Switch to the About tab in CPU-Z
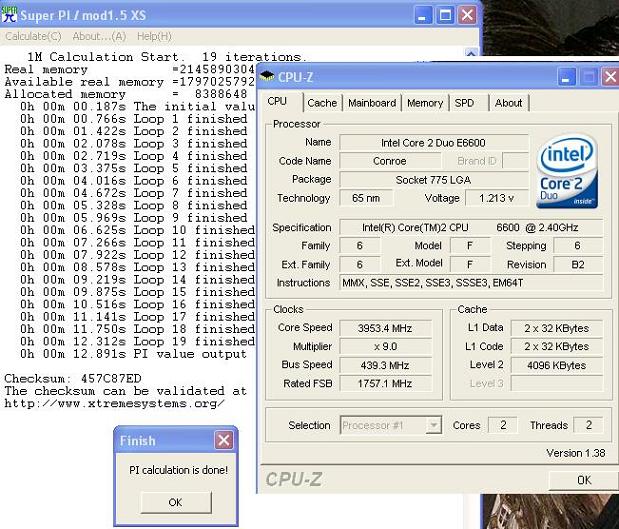This screenshot has width=619, height=529. (508, 103)
